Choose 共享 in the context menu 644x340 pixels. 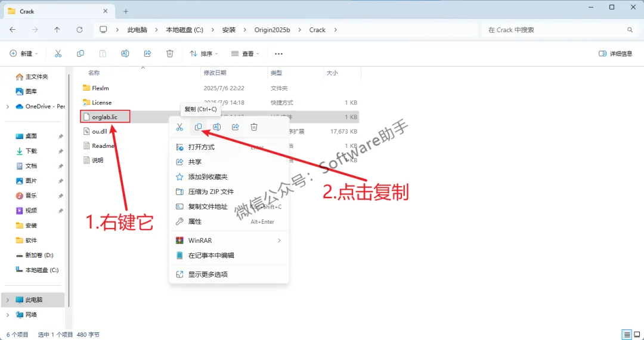coord(229,162)
